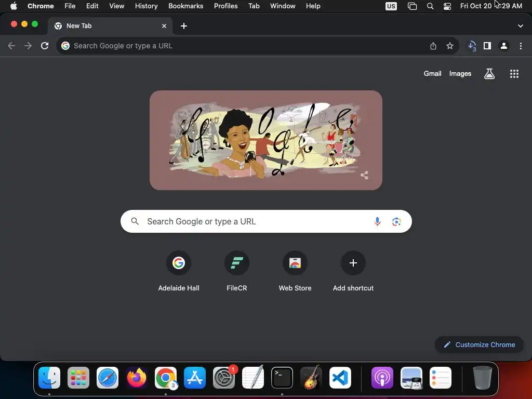Share the Adelaide Hall doodle
This screenshot has height=399, width=532.
coord(364,175)
